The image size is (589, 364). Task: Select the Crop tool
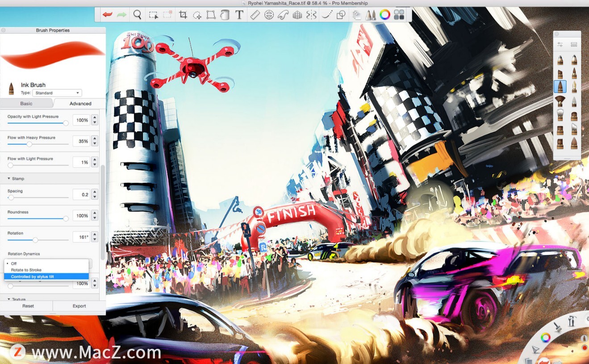(x=183, y=15)
